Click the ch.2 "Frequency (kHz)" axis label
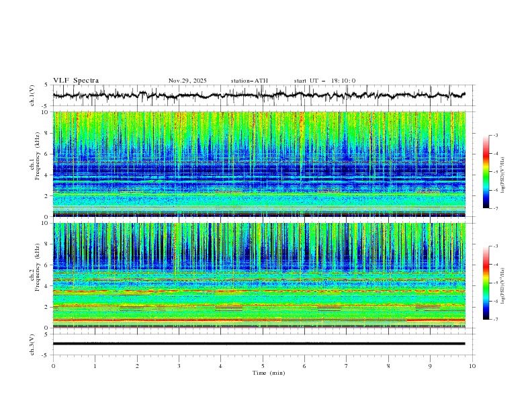Screen dimensions: 532x411 (x=38, y=267)
